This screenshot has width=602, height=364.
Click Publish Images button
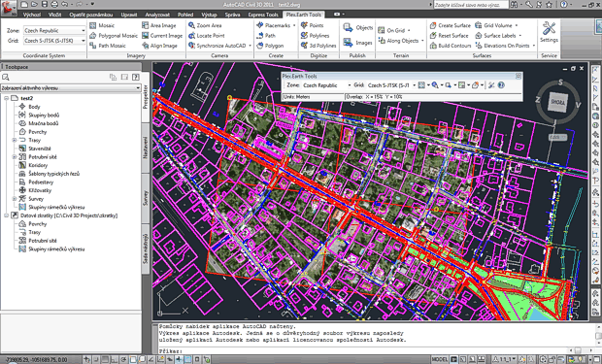(x=357, y=43)
